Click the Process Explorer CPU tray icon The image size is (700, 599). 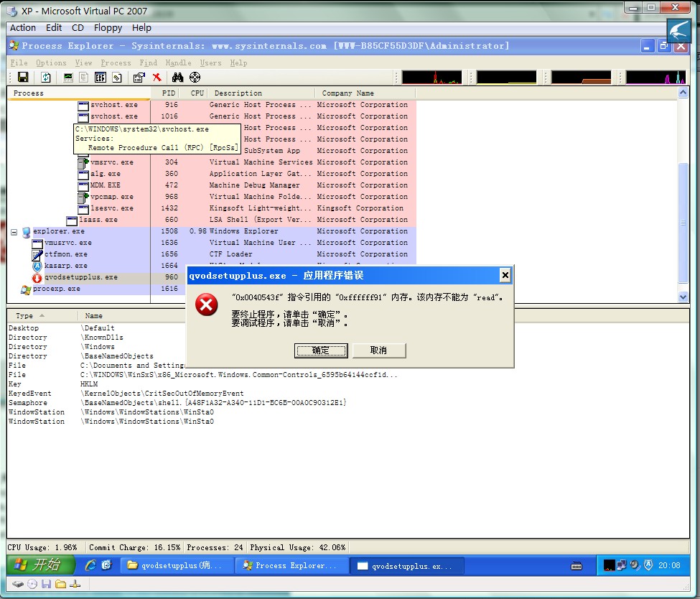click(x=609, y=565)
